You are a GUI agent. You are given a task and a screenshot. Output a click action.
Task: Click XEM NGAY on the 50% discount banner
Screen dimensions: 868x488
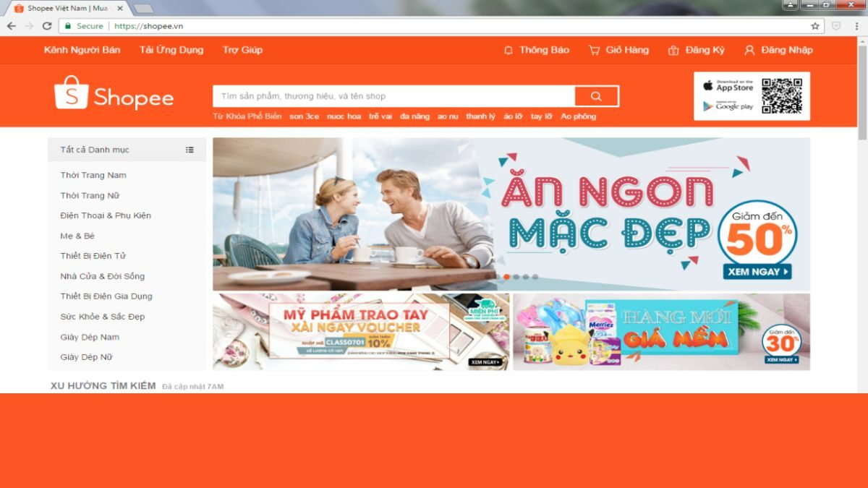757,273
